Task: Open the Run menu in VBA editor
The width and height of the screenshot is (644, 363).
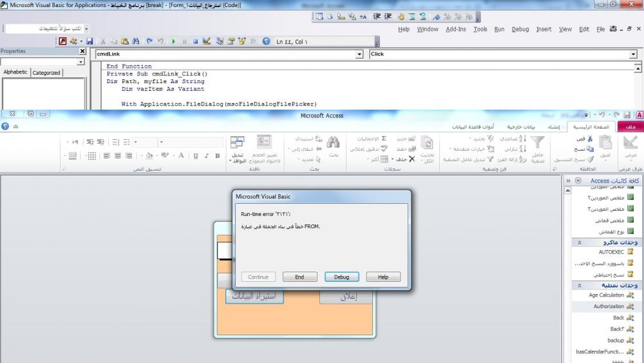Action: pos(499,29)
